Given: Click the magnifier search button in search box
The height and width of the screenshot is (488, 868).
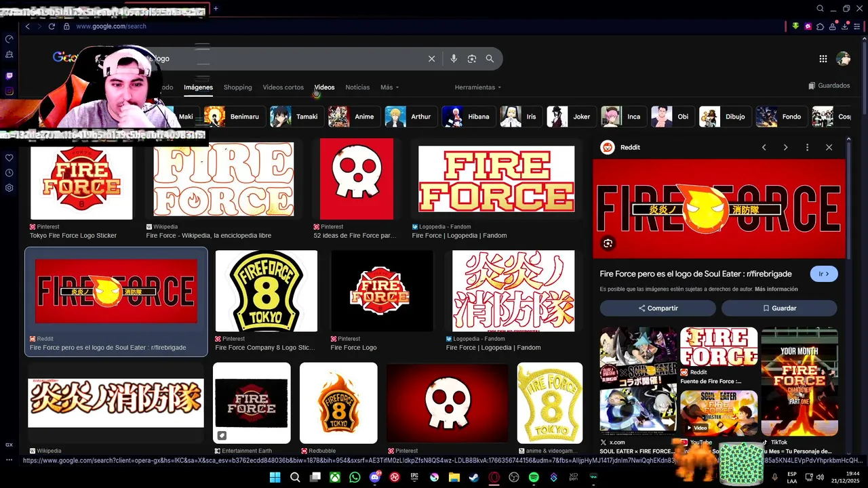Looking at the screenshot, I should coord(490,59).
